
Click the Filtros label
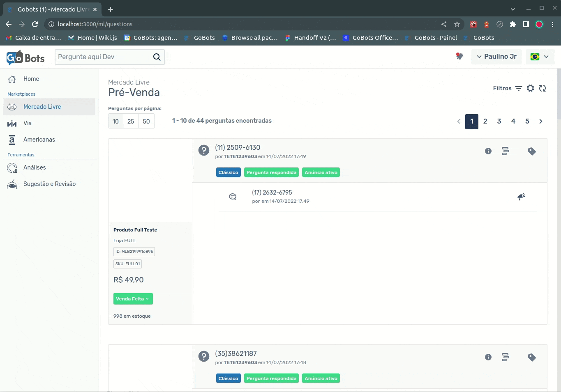coord(502,88)
